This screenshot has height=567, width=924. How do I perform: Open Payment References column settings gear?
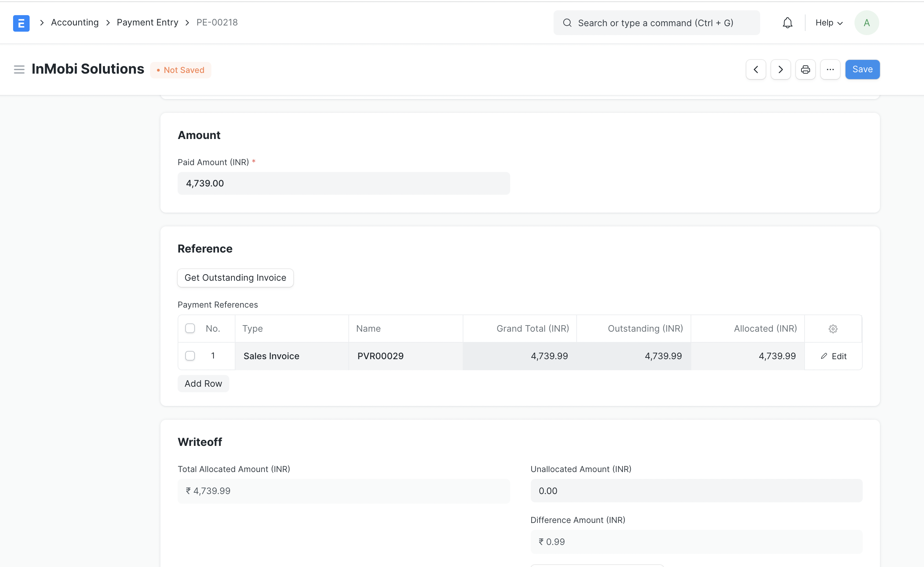833,329
